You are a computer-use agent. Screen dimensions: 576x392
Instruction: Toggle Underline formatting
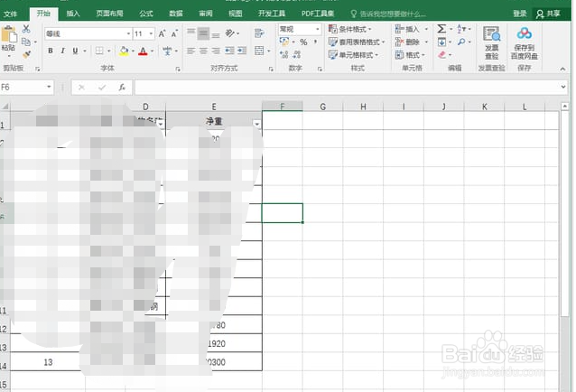tap(75, 51)
